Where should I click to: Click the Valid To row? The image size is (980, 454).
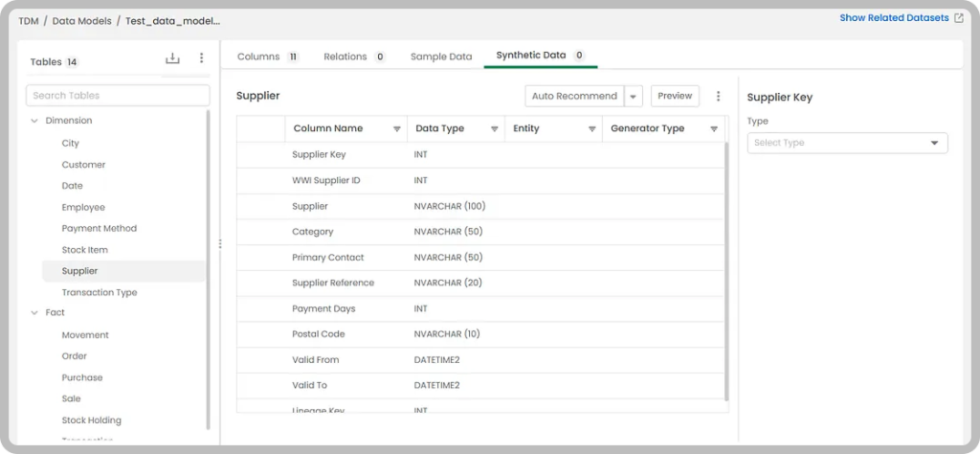(480, 386)
